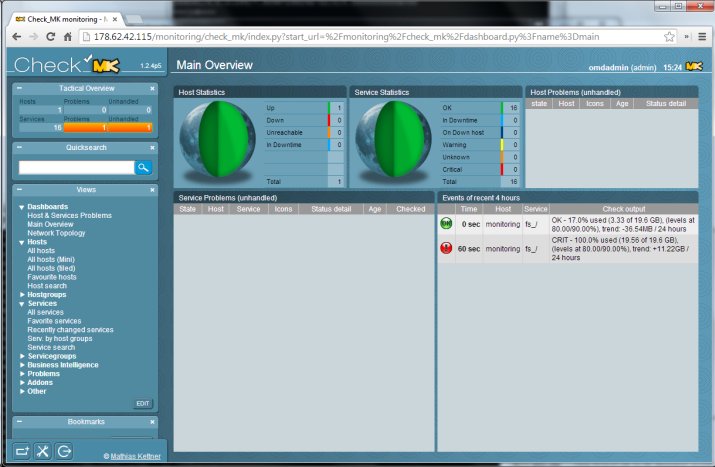
Task: Click the Host Statistics globe chart
Action: tap(218, 140)
